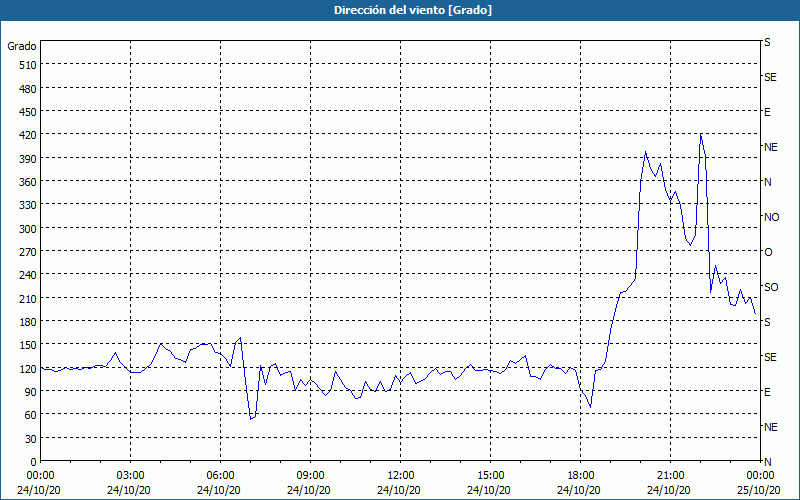Click the 450 degree axis label
The width and height of the screenshot is (800, 500).
[x=28, y=112]
